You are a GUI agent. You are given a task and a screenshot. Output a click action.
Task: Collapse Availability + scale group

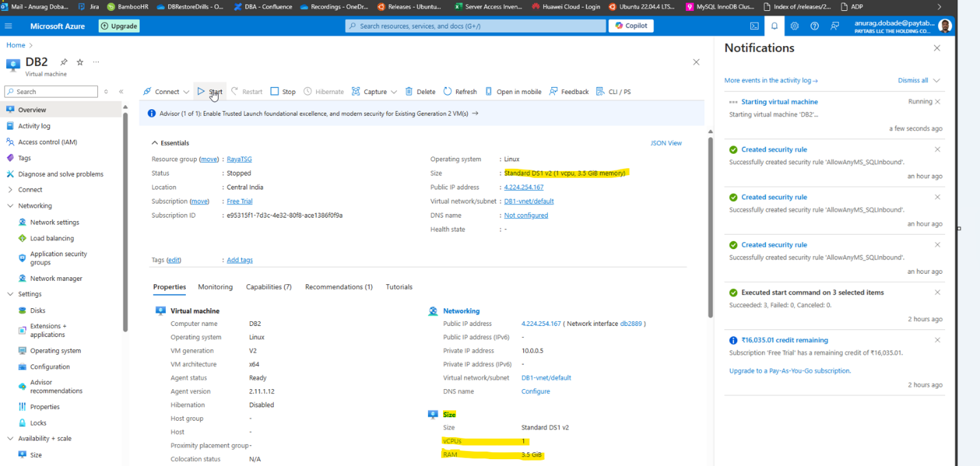click(x=10, y=439)
